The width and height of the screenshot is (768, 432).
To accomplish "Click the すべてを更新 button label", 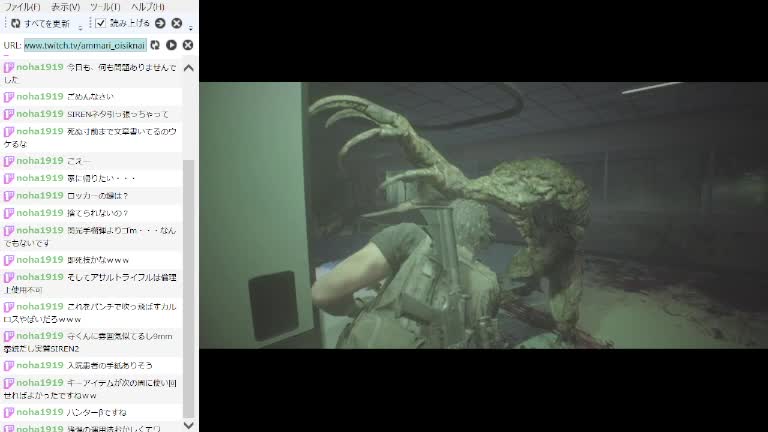I will pos(47,24).
